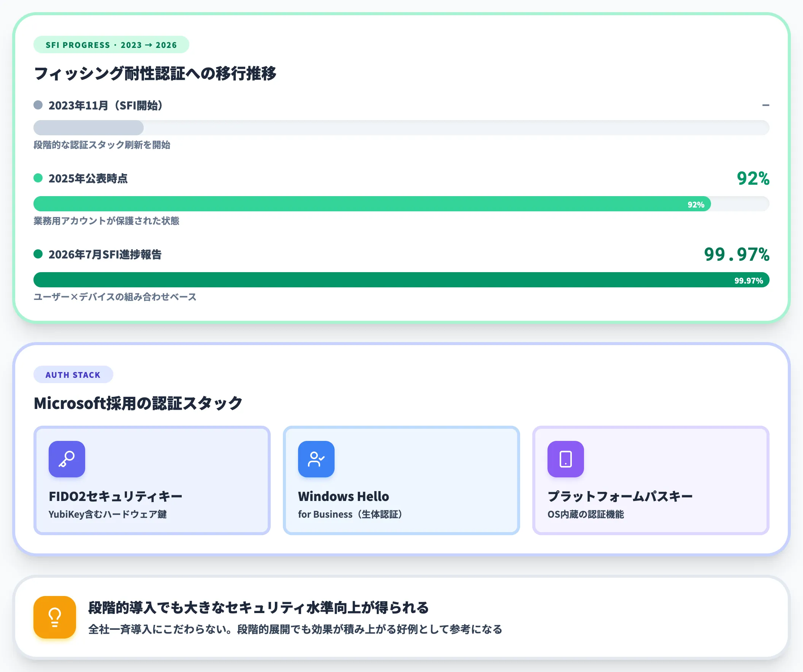Click the large 92% value label
The width and height of the screenshot is (803, 672).
753,178
